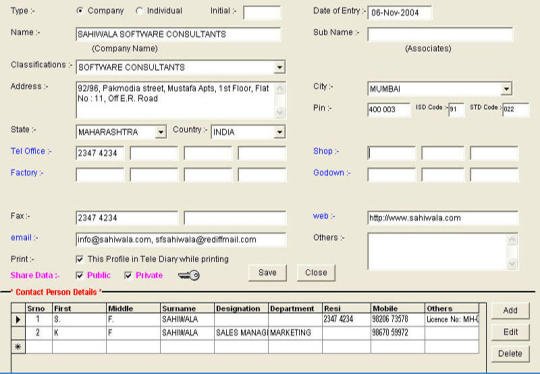Toggle 'This Profile in Tele Diary' print checkbox

pyautogui.click(x=80, y=259)
